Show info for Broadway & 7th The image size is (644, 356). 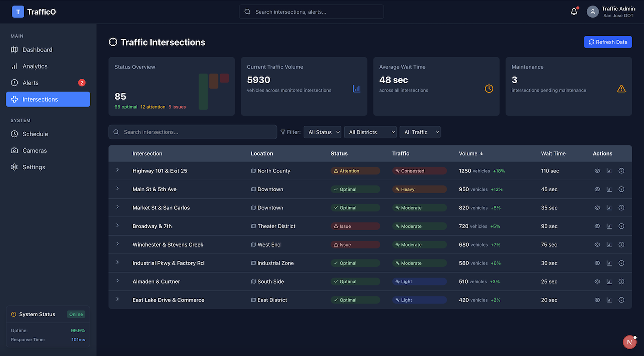(622, 226)
